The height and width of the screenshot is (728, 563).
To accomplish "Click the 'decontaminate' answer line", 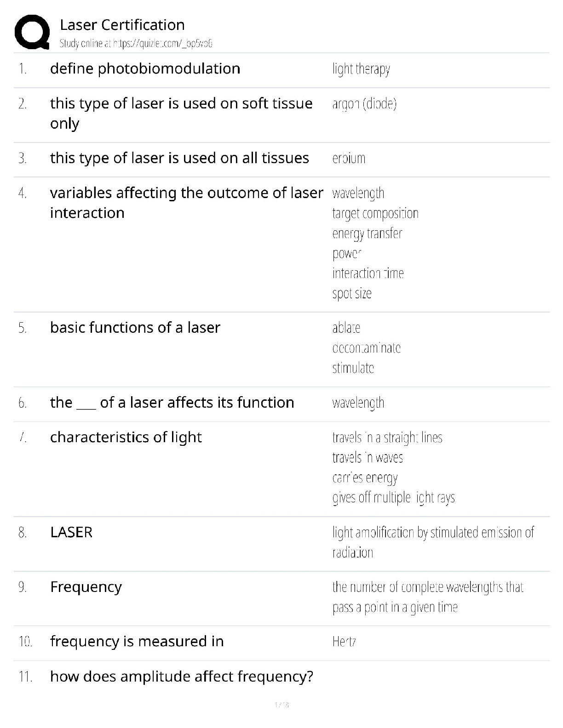I will point(366,348).
